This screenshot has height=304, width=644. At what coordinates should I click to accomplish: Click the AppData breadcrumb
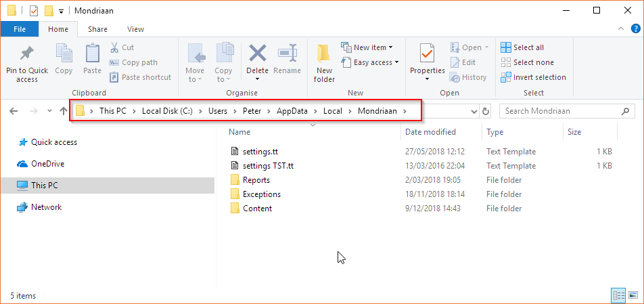pos(292,111)
